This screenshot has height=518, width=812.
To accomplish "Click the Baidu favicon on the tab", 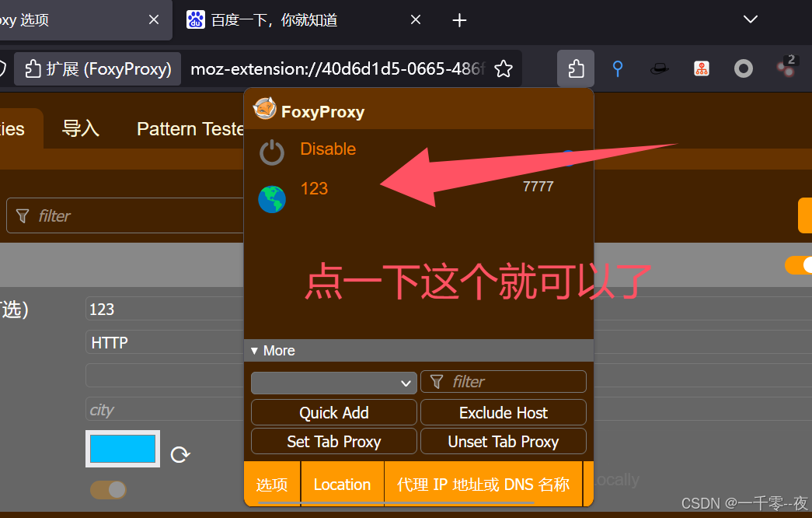I will (195, 19).
